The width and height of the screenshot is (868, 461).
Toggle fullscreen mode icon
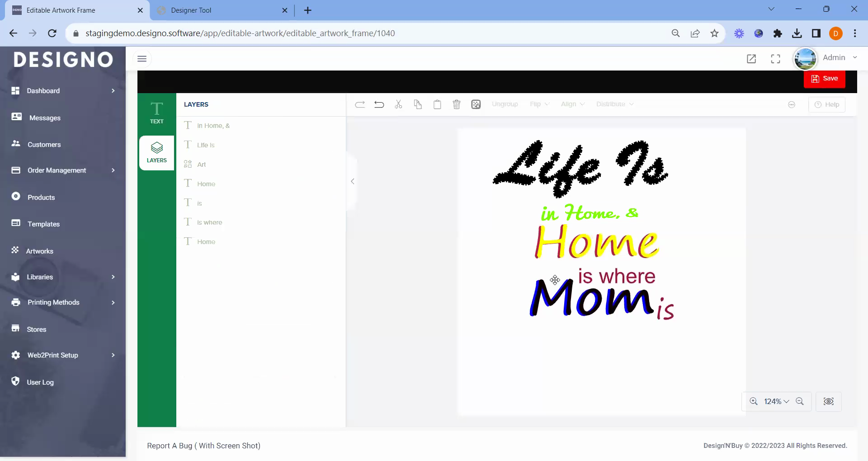[x=775, y=59]
